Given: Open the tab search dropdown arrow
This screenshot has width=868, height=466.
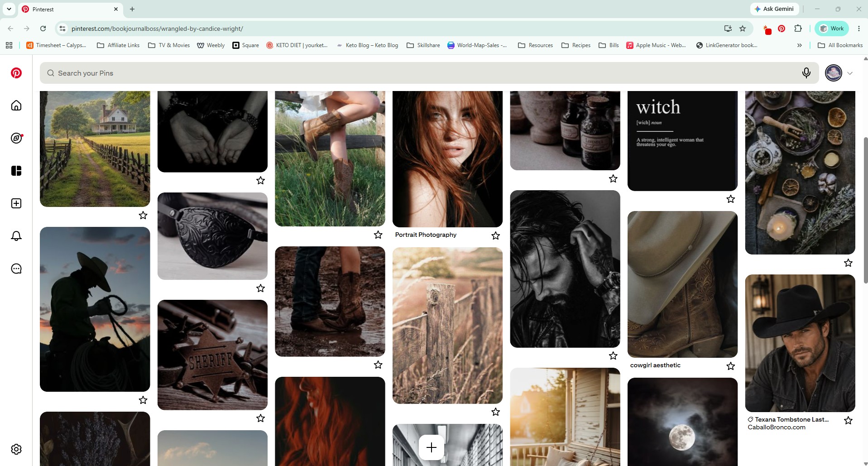Looking at the screenshot, I should tap(9, 9).
